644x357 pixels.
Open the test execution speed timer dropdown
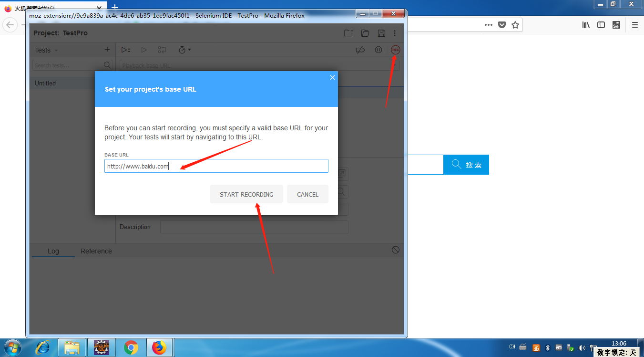[x=184, y=50]
